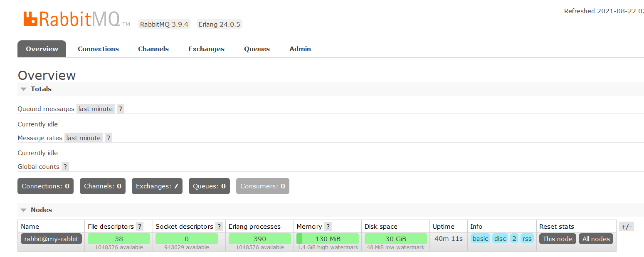Click the 1.4 GiB high watermark text

[328, 247]
